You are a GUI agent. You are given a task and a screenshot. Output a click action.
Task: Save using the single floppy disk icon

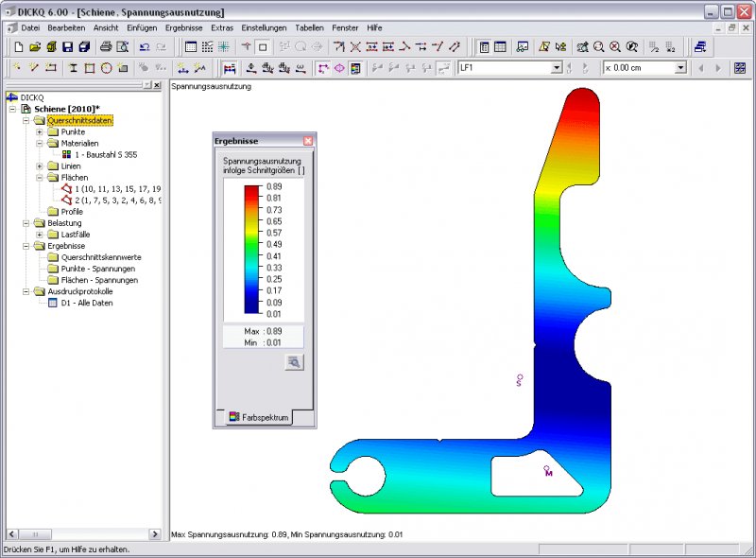(x=67, y=47)
